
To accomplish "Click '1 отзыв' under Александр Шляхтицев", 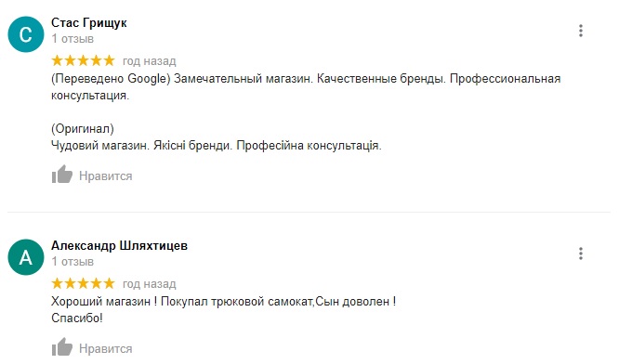I will (x=72, y=262).
